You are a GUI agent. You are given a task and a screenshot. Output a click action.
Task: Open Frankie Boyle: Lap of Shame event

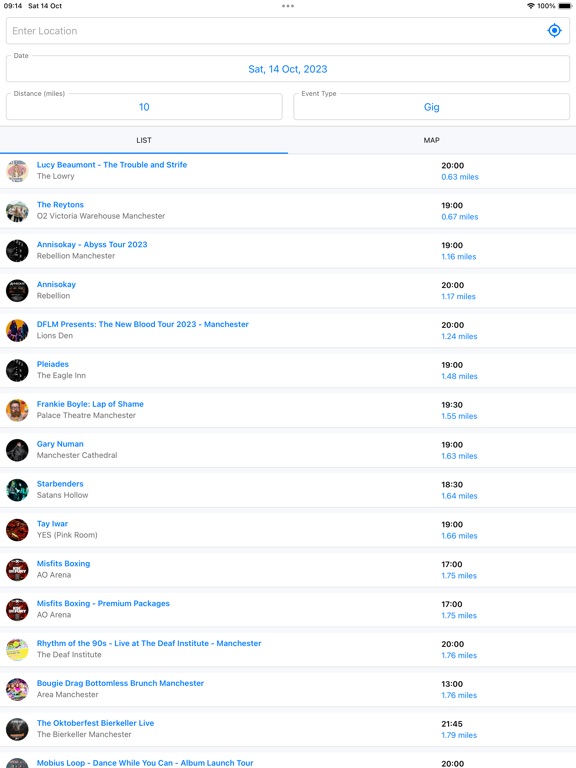point(90,404)
